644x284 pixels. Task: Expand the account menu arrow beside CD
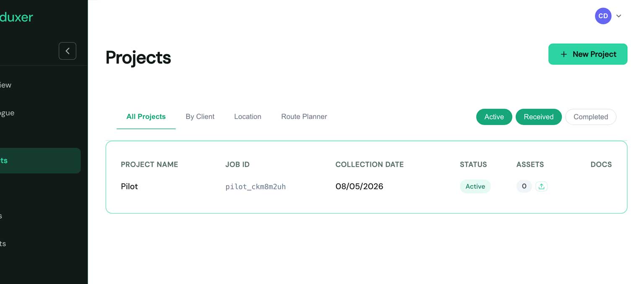[x=618, y=16]
